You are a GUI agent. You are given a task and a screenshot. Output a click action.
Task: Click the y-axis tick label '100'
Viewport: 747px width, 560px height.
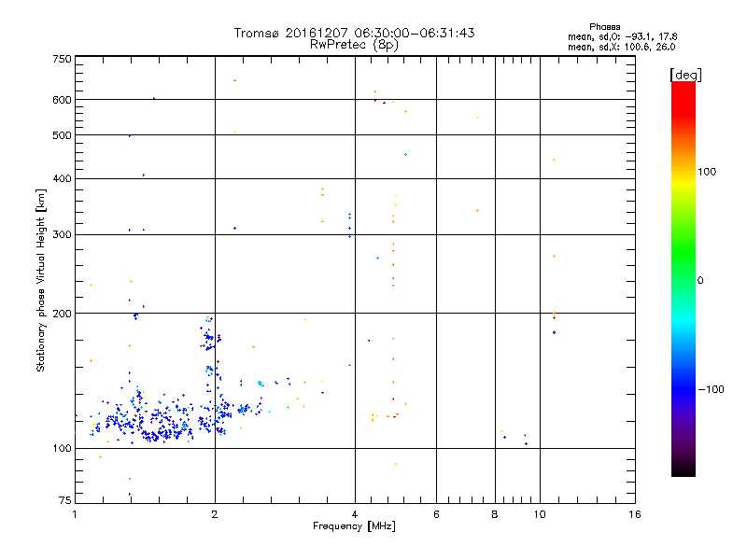[x=63, y=449]
